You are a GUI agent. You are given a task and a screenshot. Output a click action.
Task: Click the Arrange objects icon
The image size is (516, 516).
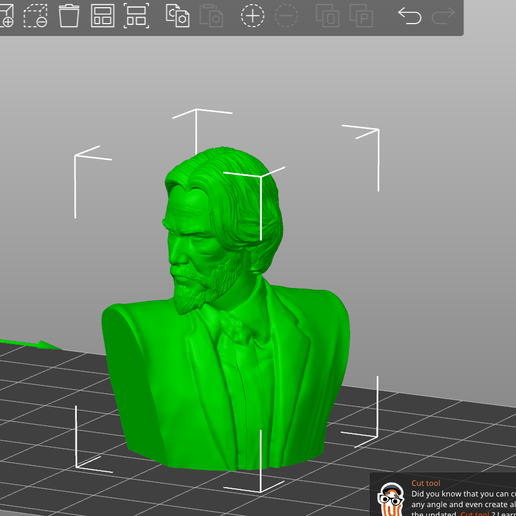103,15
